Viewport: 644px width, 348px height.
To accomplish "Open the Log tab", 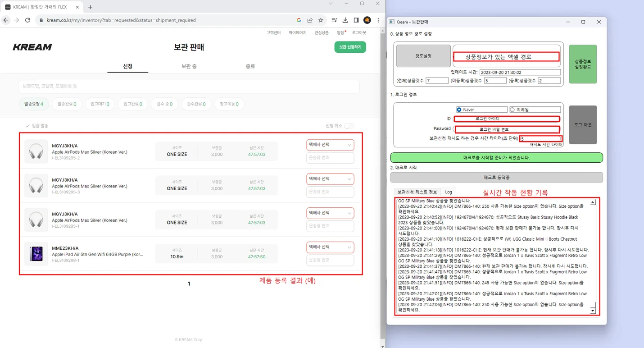I will pyautogui.click(x=449, y=192).
